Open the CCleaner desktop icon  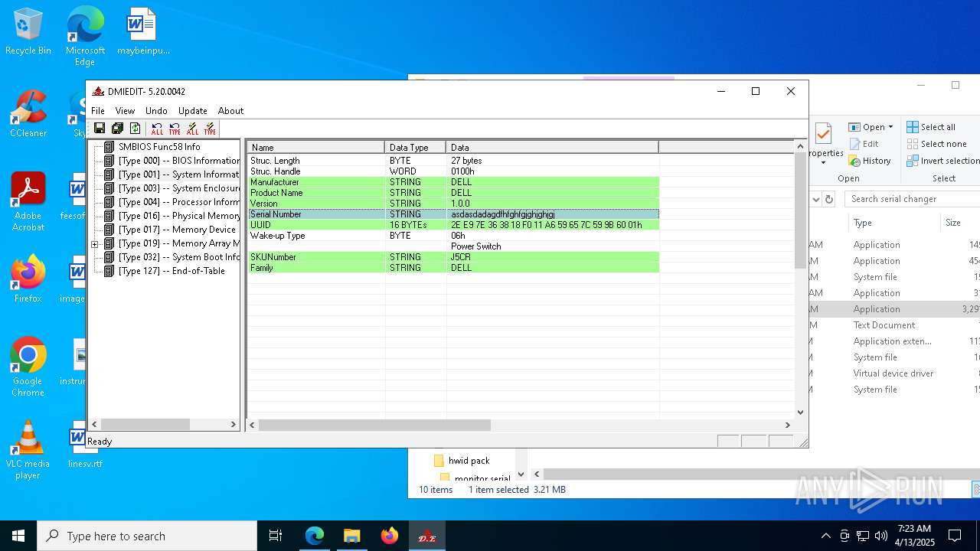[28, 114]
